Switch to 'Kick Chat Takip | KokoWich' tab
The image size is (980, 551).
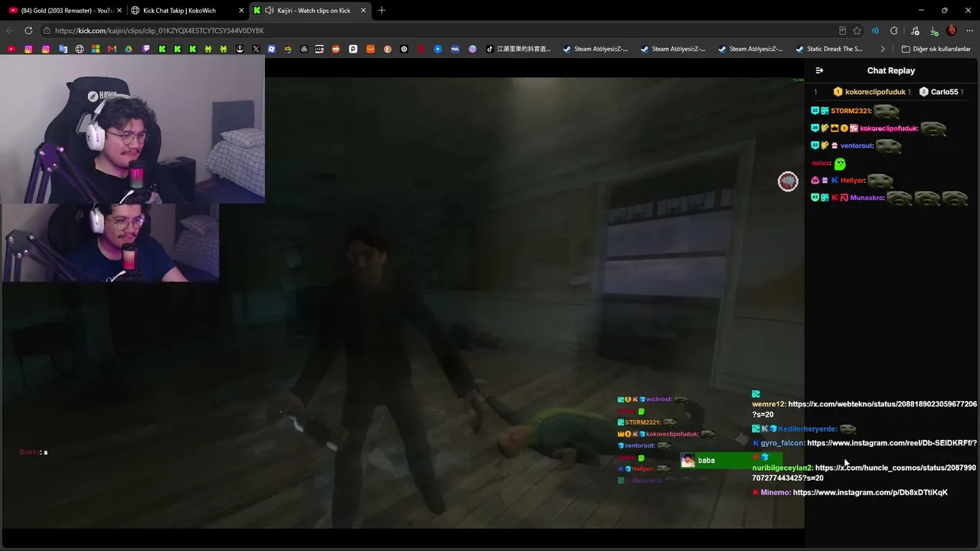(x=187, y=10)
